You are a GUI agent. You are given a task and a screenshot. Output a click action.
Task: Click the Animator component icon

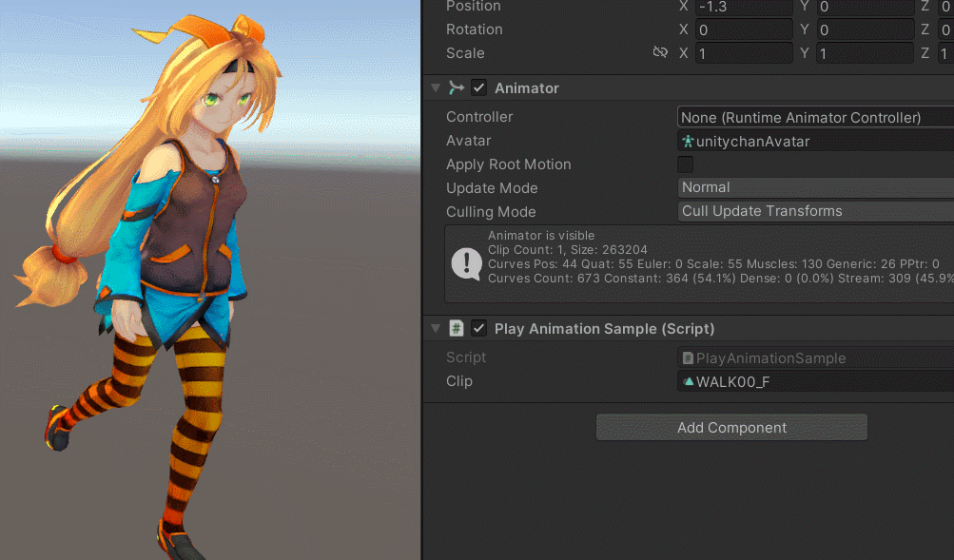pos(456,87)
